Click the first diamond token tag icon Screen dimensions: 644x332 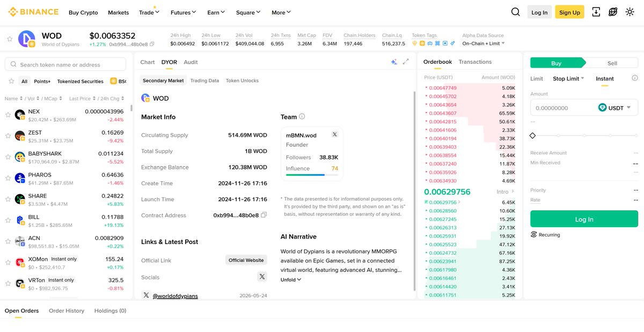coord(414,43)
